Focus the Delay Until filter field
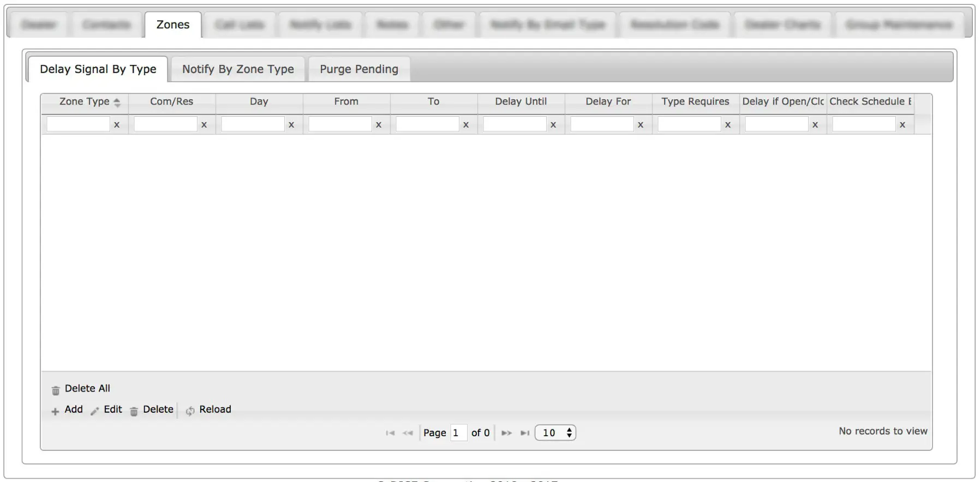Image resolution: width=980 pixels, height=482 pixels. click(x=515, y=124)
